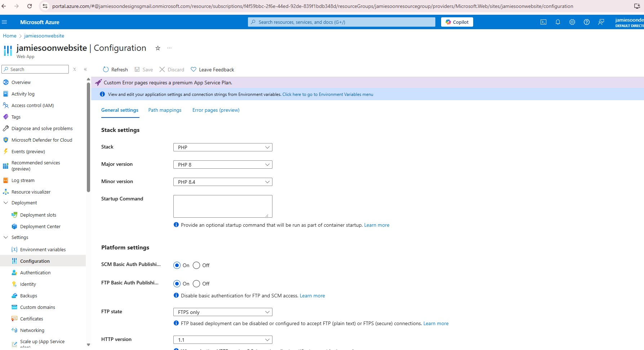
Task: Turn SCM Basic Auth Publishing On
Action: (x=177, y=265)
